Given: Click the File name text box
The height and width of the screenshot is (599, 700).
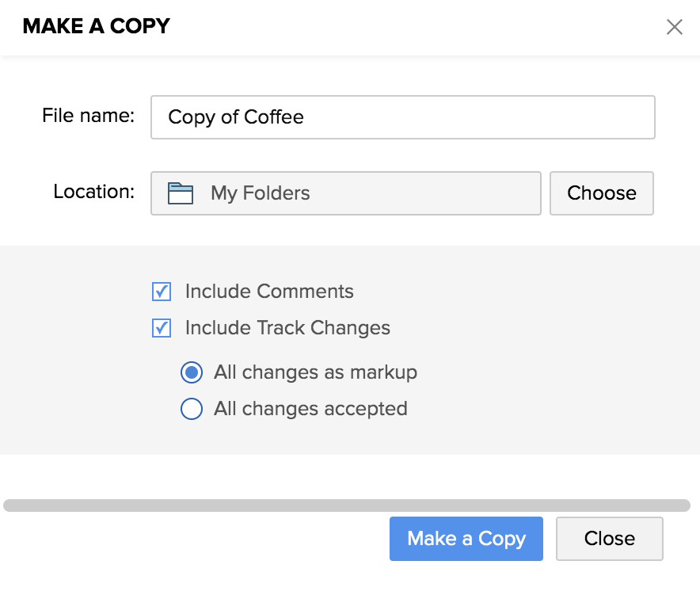Looking at the screenshot, I should pyautogui.click(x=402, y=117).
